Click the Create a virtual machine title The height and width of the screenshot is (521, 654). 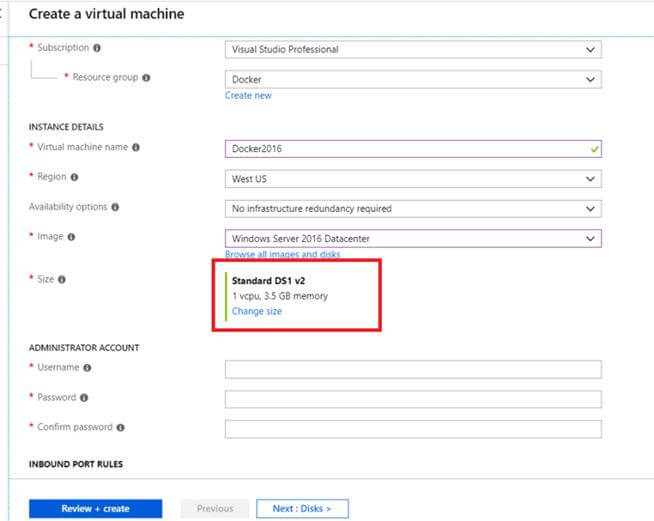click(x=106, y=14)
